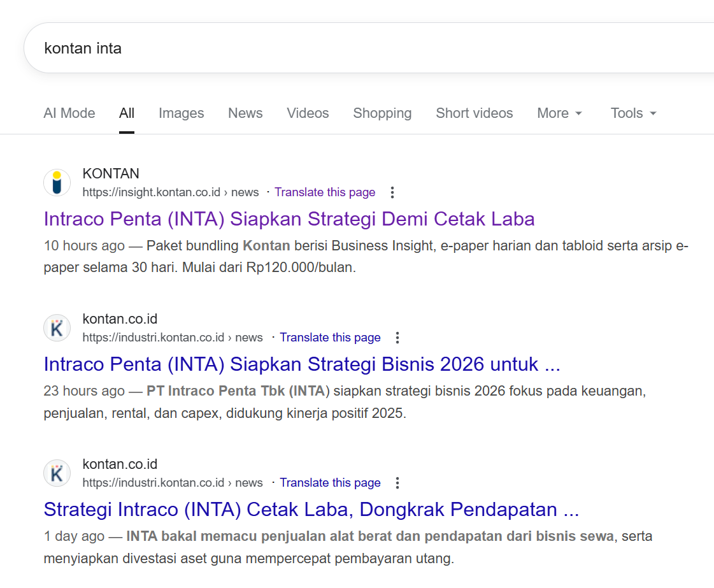Screen dimensions: 714x588
Task: Open the three-dot menu for the Strategi Intraco Cetak Laba result
Action: (397, 483)
